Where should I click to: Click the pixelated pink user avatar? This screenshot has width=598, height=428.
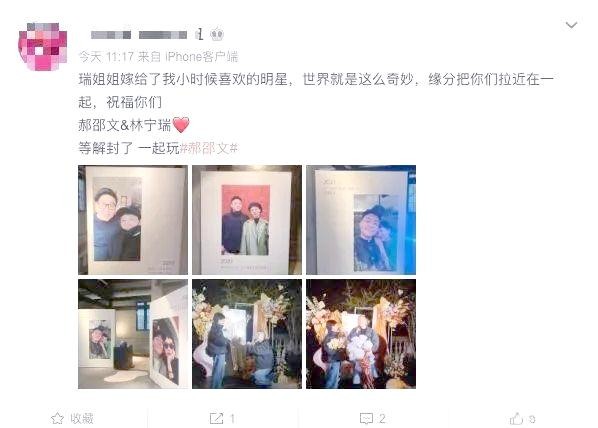[43, 47]
